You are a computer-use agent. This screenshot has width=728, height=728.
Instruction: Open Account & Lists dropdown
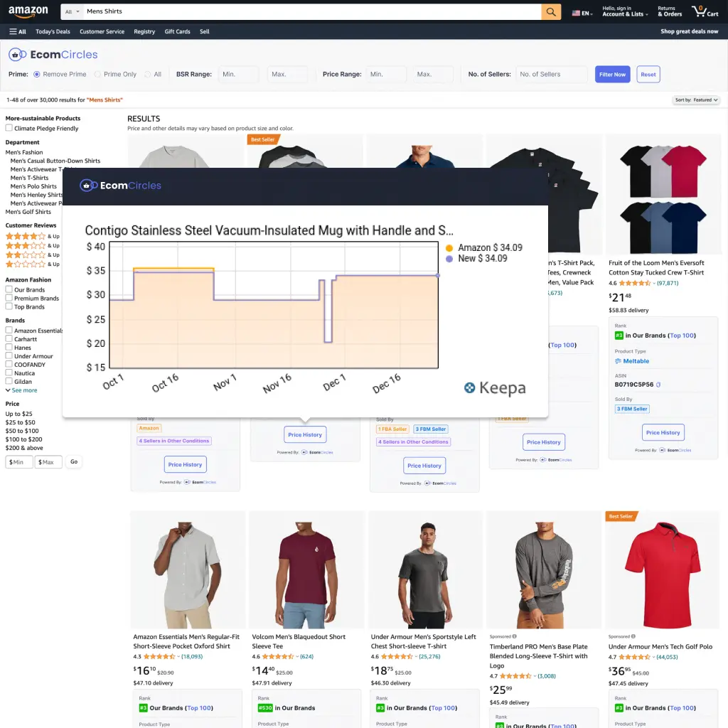tap(625, 11)
